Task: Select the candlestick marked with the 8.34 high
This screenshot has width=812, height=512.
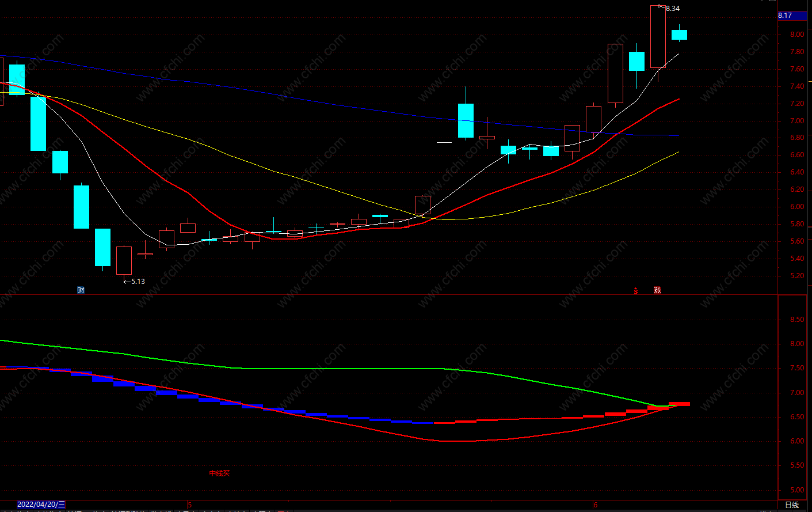Action: 658,37
